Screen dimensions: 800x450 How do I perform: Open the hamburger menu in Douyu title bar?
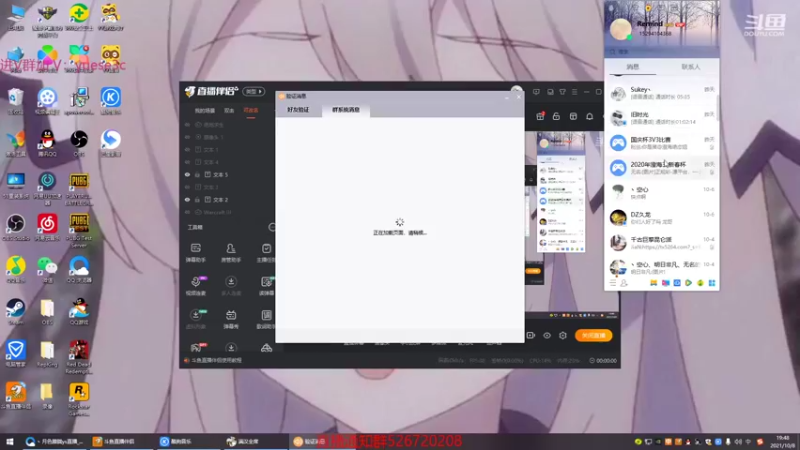(x=574, y=92)
